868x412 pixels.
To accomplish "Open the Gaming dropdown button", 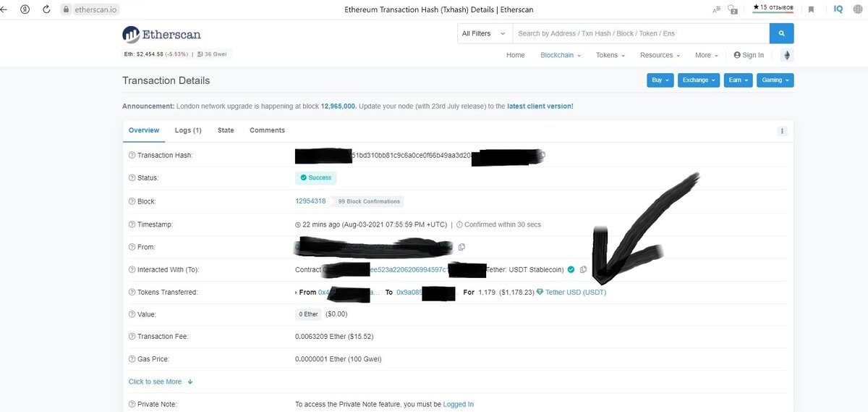I will tap(775, 80).
